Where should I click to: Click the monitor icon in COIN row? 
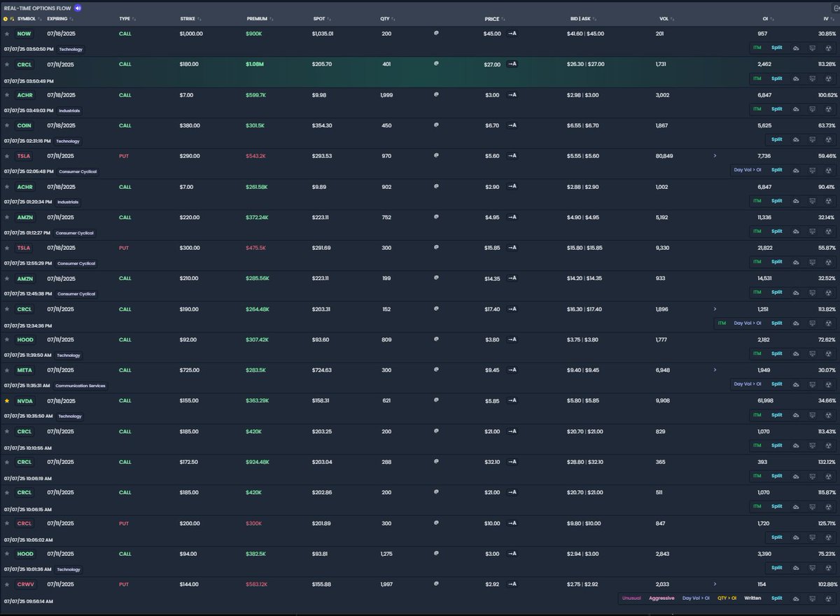pos(812,139)
